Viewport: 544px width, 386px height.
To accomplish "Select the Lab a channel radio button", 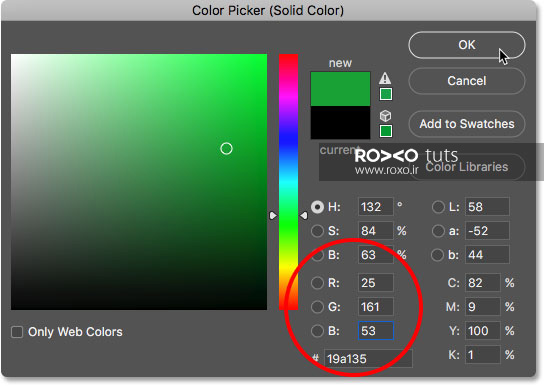I will 438,231.
